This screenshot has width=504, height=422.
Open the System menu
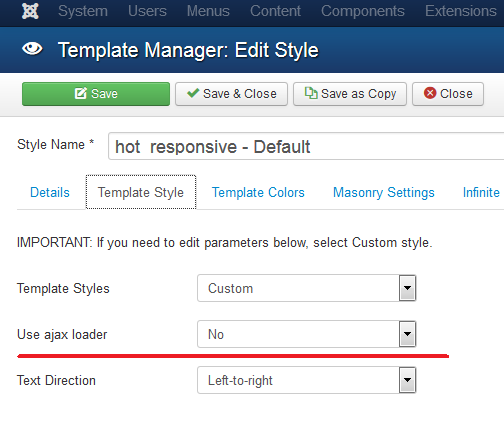click(83, 11)
